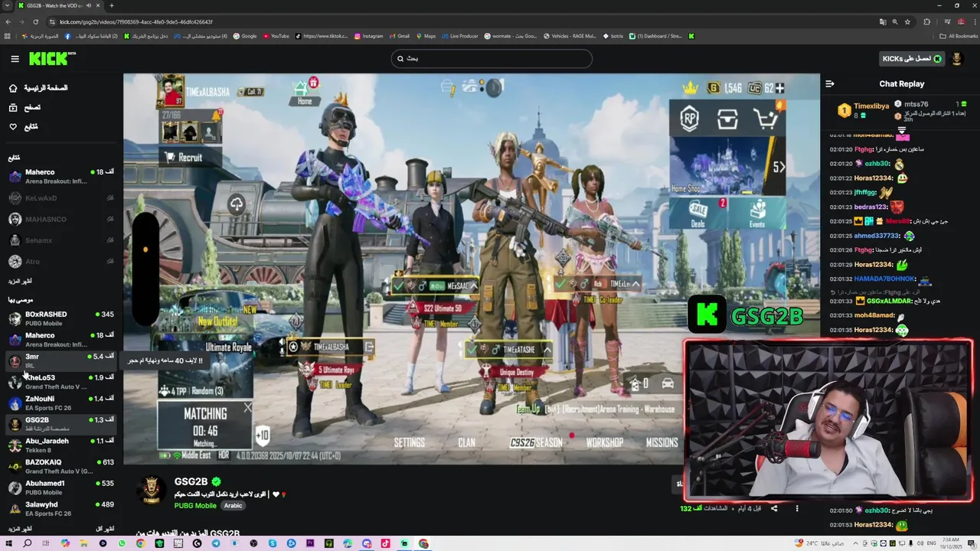Open WhatsApp from the taskbar

(x=122, y=543)
